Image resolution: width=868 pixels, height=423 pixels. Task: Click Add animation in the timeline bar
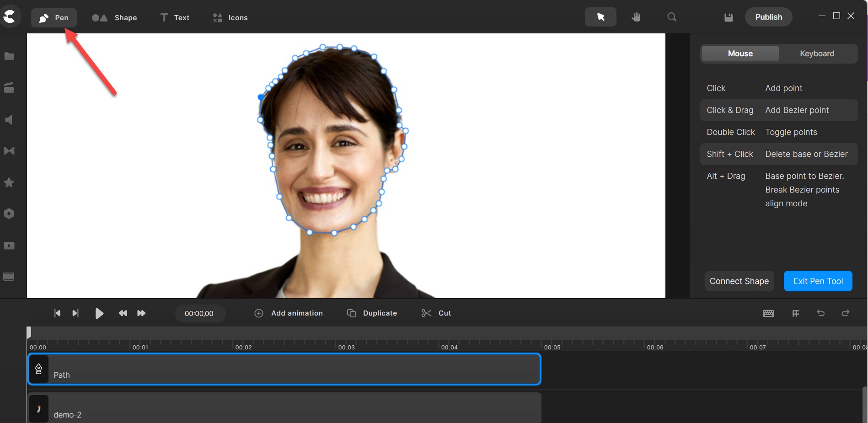(289, 313)
